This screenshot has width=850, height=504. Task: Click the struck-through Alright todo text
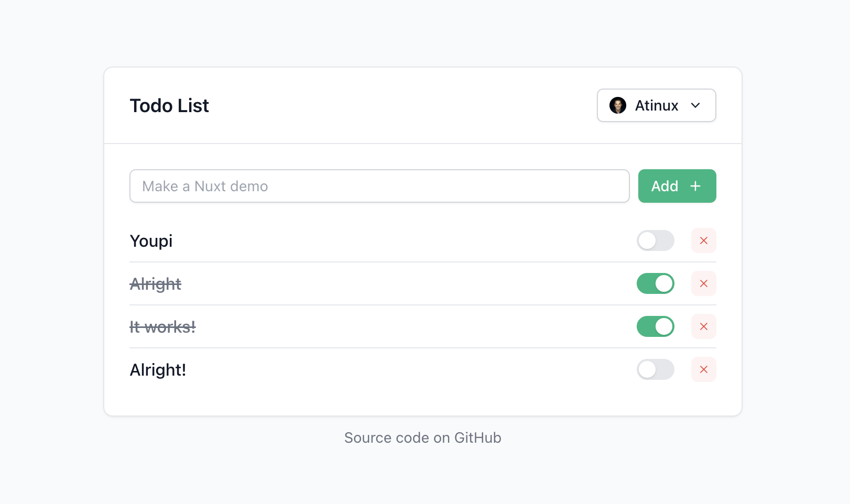point(155,284)
